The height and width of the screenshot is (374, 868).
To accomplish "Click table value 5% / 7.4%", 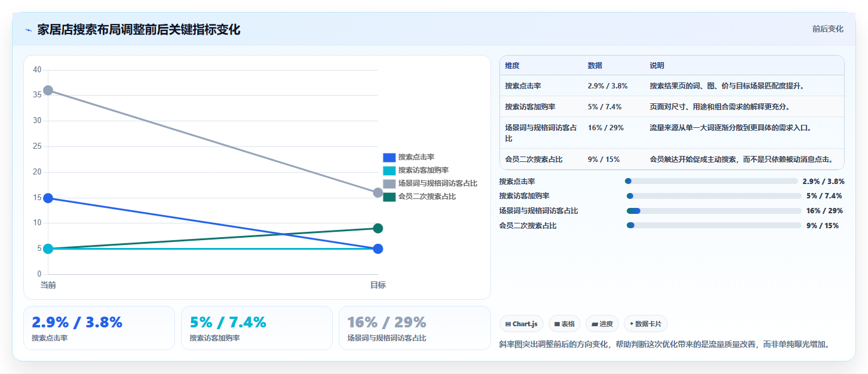I will click(x=605, y=107).
